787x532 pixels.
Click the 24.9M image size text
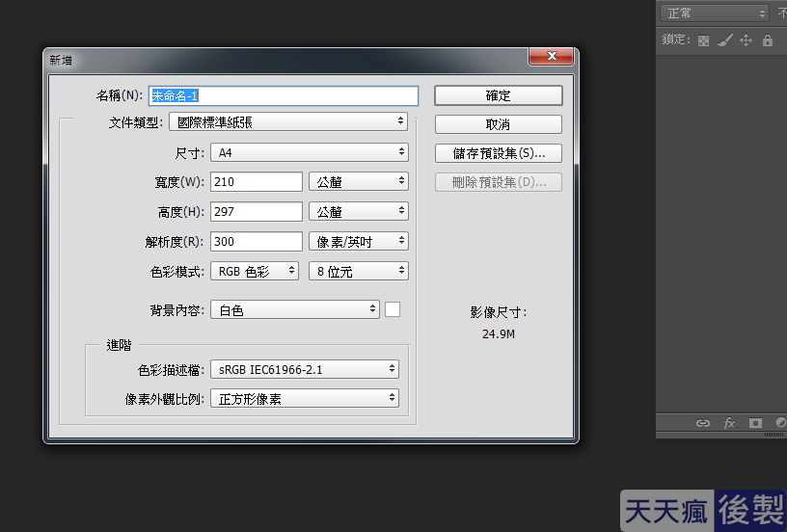click(499, 333)
